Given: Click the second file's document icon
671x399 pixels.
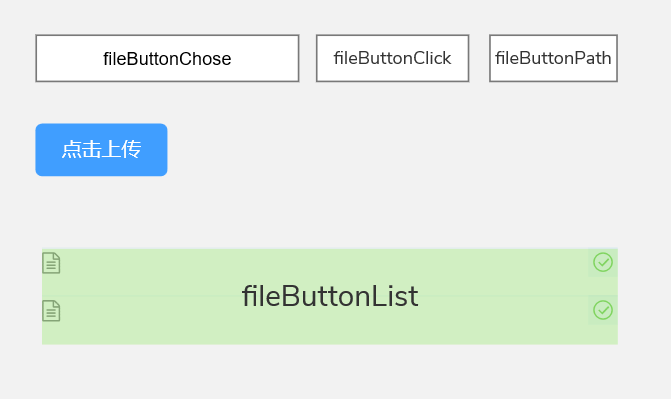Looking at the screenshot, I should pyautogui.click(x=51, y=311).
